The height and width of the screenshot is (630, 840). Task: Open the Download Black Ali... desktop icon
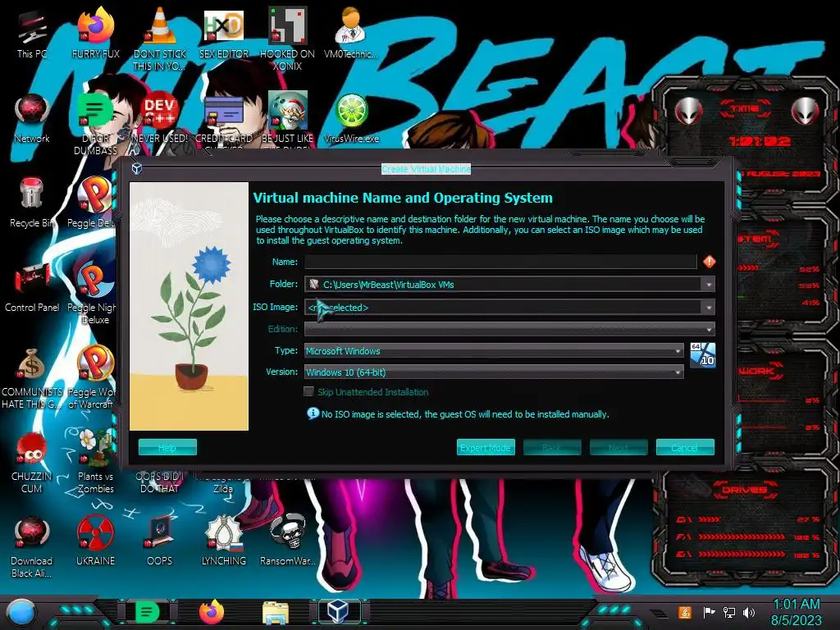click(x=32, y=546)
